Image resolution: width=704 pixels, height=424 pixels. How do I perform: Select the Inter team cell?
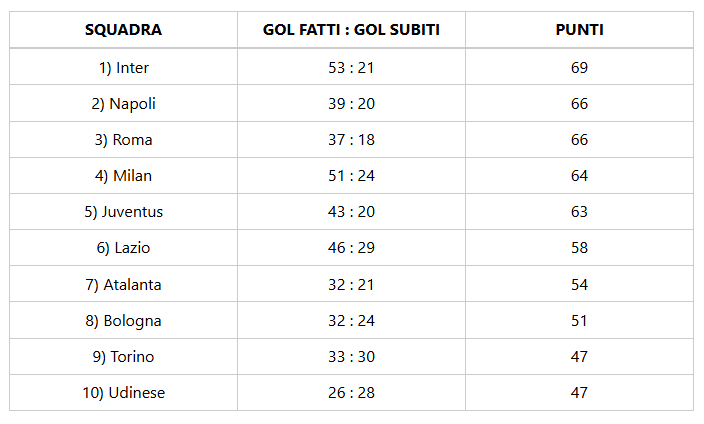click(123, 67)
